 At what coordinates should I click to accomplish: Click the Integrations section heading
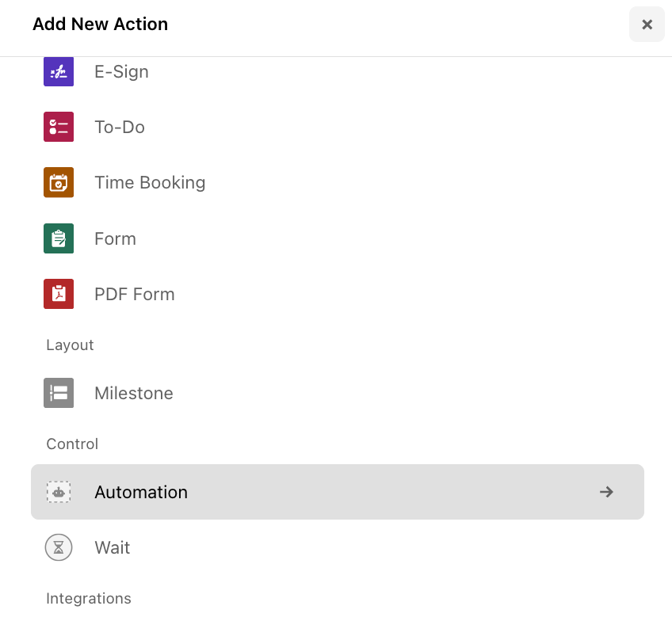(89, 598)
